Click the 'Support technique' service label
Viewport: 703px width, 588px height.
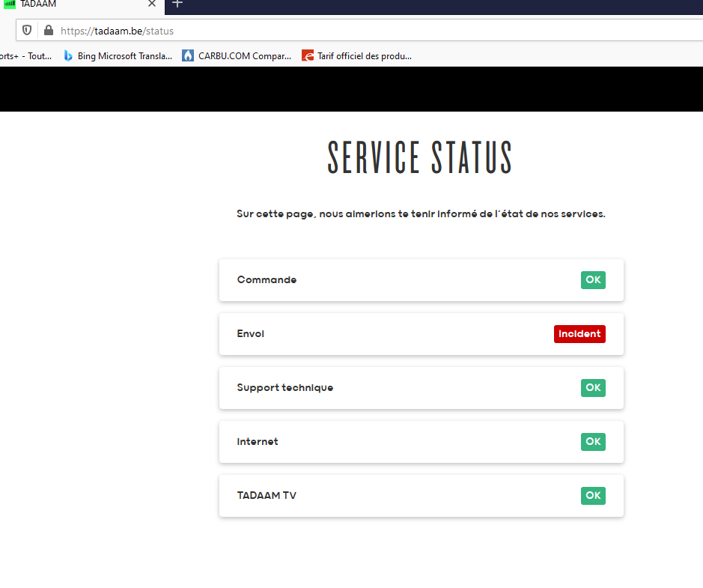pyautogui.click(x=285, y=388)
